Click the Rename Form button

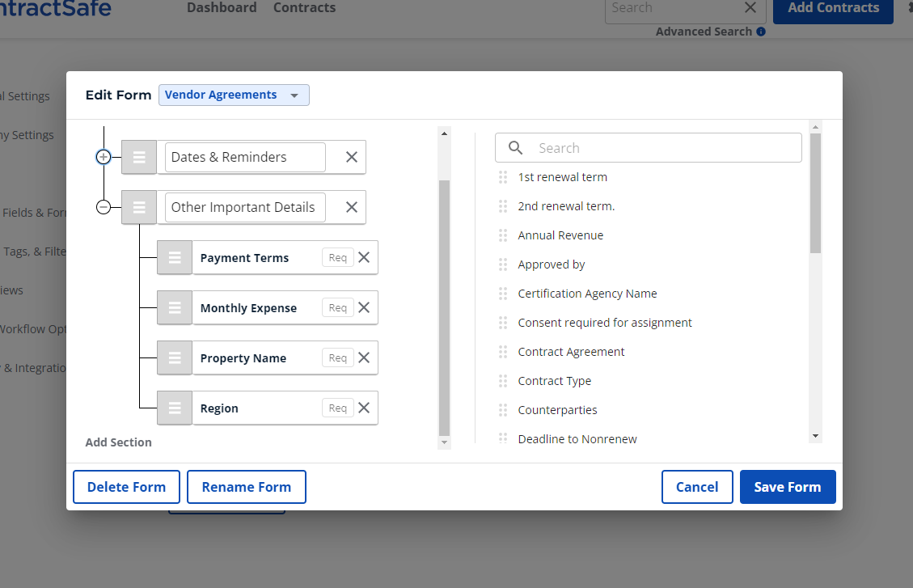click(246, 486)
